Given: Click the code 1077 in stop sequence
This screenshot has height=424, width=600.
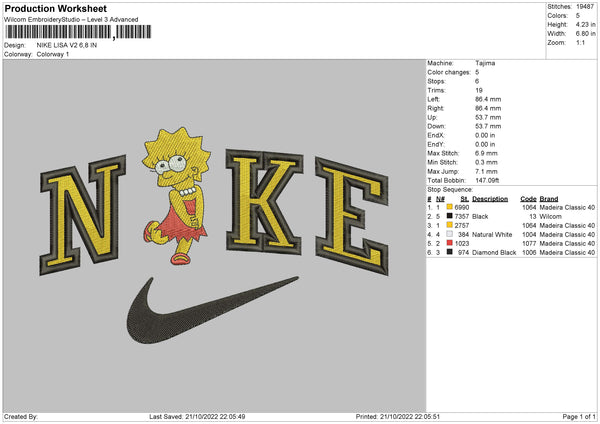Looking at the screenshot, I should pos(529,244).
